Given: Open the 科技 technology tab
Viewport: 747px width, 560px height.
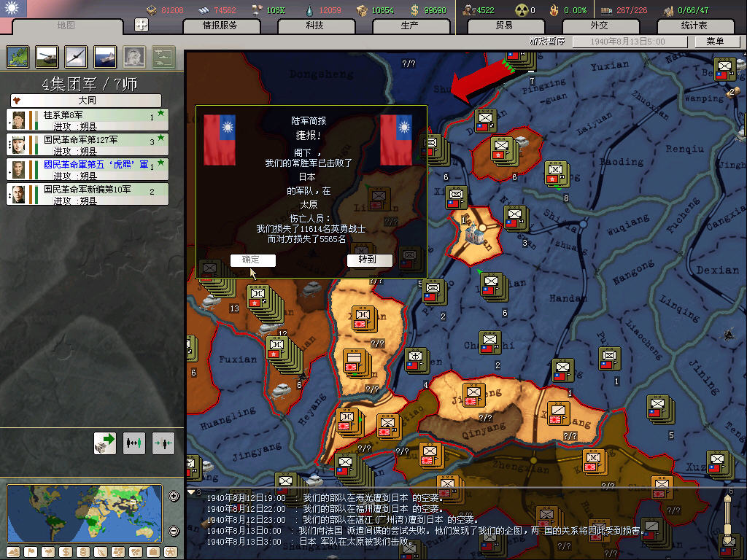Looking at the screenshot, I should (315, 26).
